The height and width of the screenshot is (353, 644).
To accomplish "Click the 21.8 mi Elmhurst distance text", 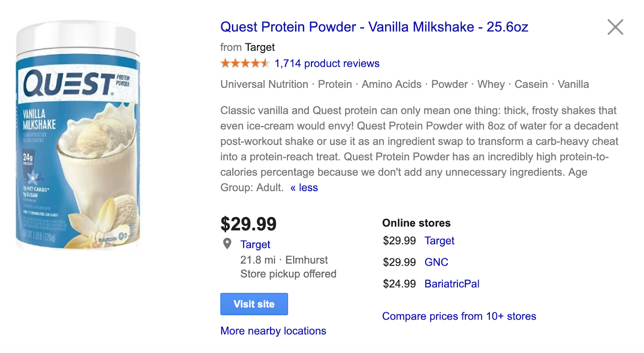I will point(284,260).
